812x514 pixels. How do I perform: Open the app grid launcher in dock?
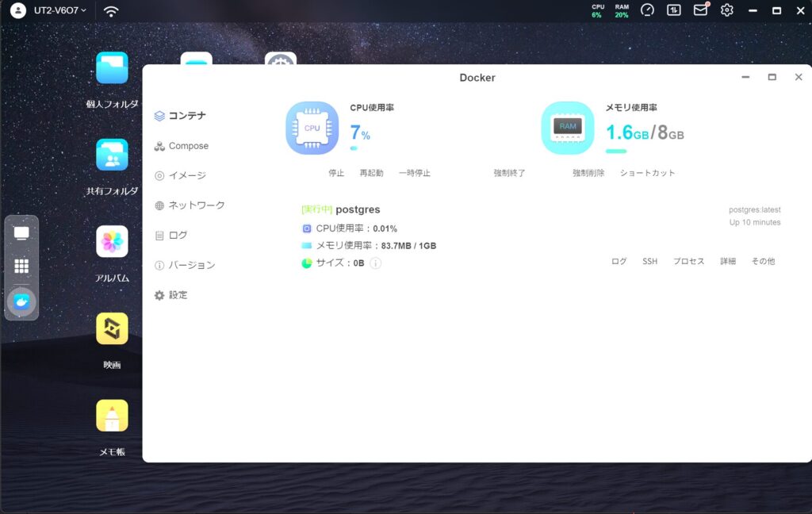tap(21, 266)
